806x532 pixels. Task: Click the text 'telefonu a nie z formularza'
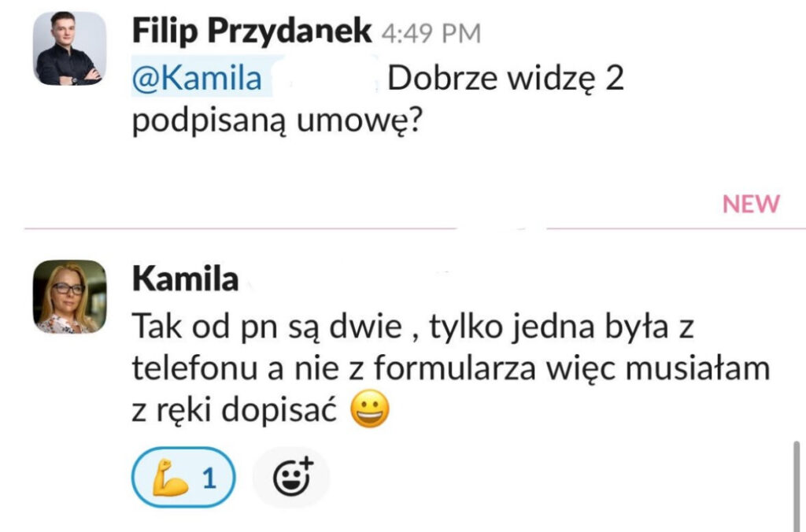click(x=334, y=368)
